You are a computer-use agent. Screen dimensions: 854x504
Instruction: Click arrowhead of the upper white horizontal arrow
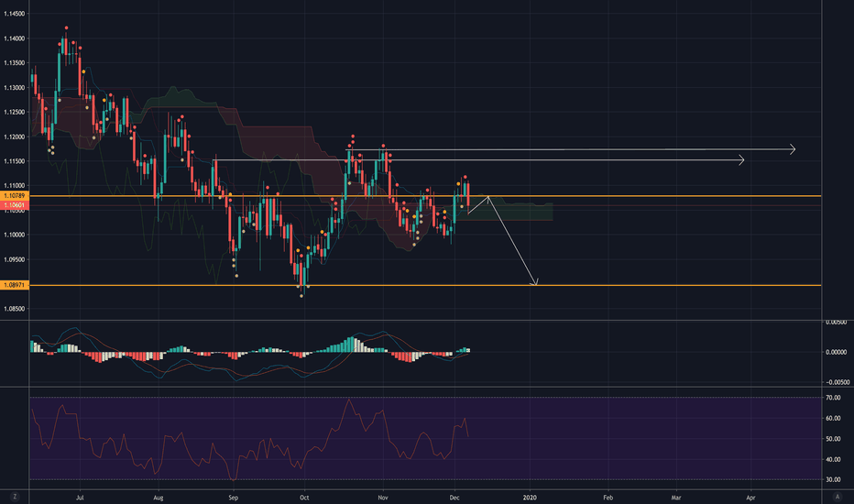(x=792, y=149)
